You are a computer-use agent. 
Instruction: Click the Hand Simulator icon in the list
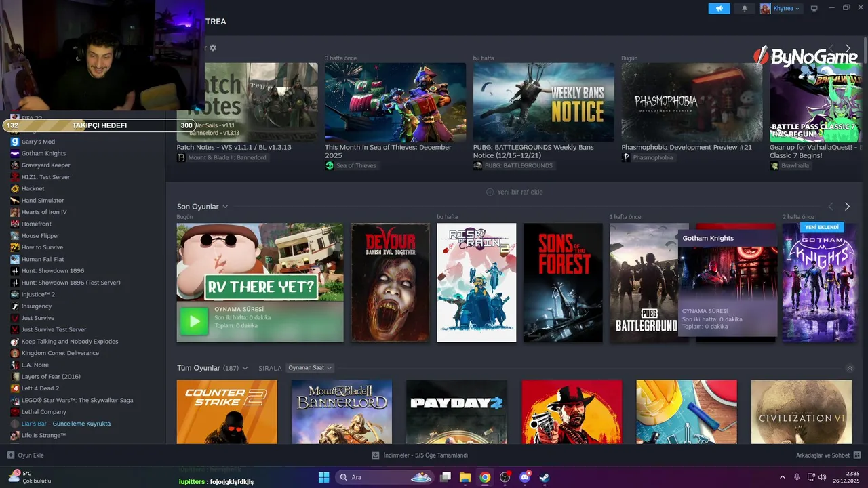click(x=15, y=201)
